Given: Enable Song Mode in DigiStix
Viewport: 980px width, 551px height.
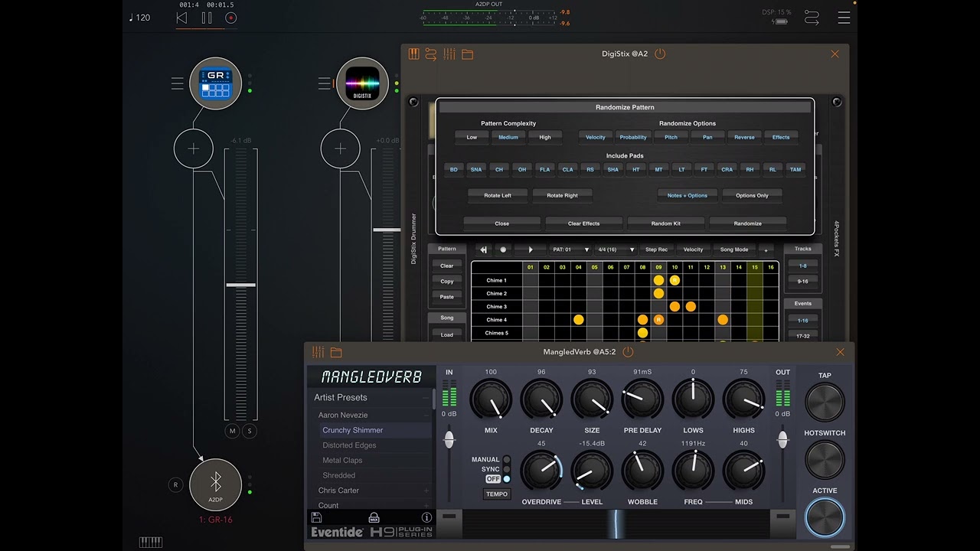Looking at the screenshot, I should (x=734, y=249).
